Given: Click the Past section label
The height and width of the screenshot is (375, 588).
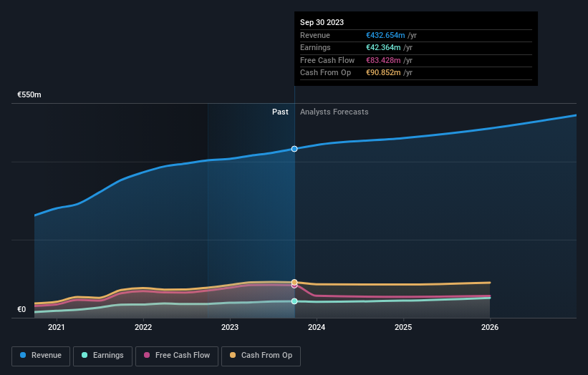Looking at the screenshot, I should [280, 112].
